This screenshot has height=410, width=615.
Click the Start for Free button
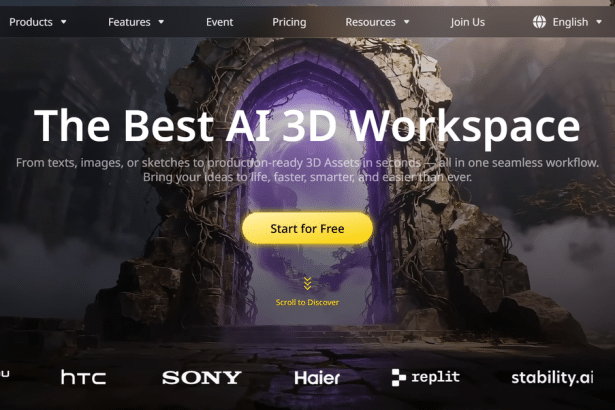click(307, 228)
